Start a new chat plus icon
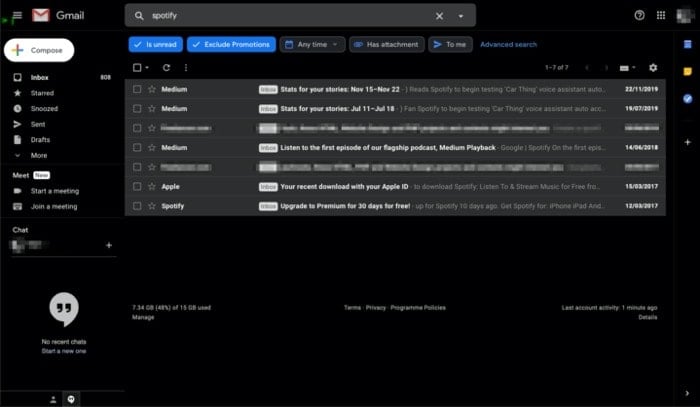Viewport: 700px width, 407px height. click(108, 245)
